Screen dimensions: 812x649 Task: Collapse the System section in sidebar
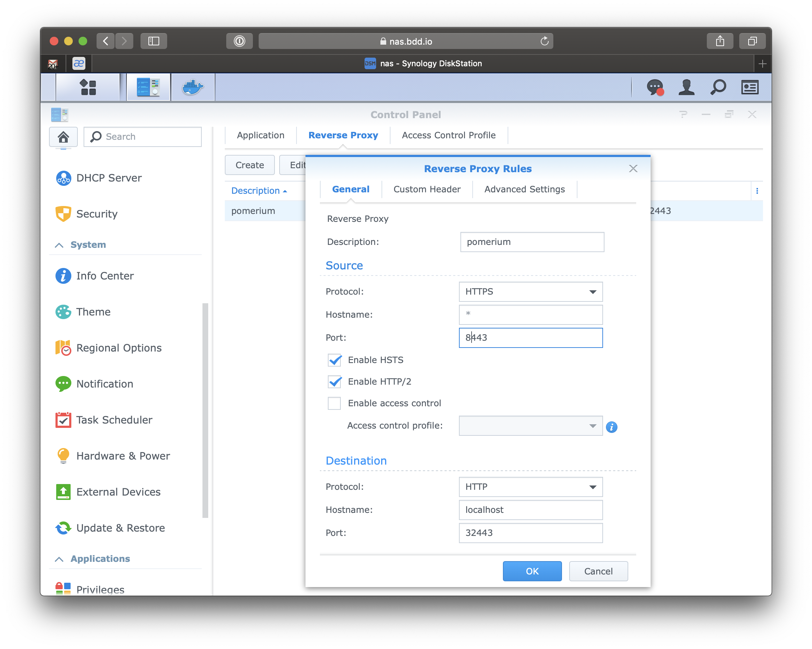tap(59, 244)
